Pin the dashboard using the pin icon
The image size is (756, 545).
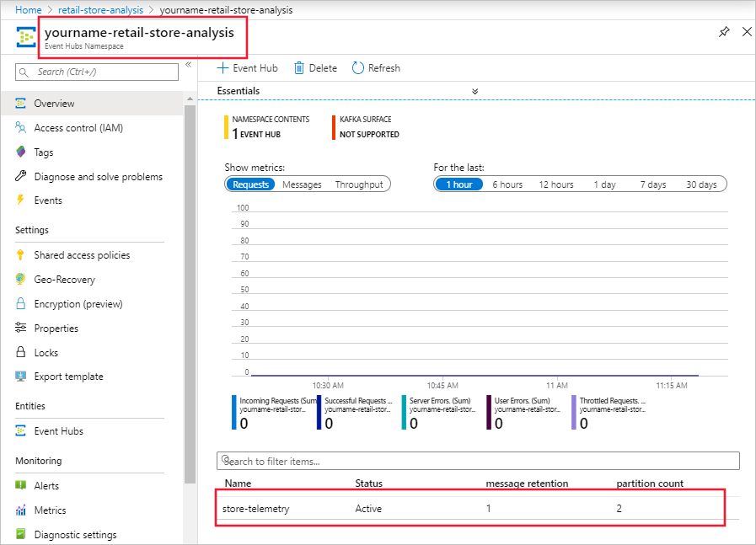pyautogui.click(x=723, y=31)
